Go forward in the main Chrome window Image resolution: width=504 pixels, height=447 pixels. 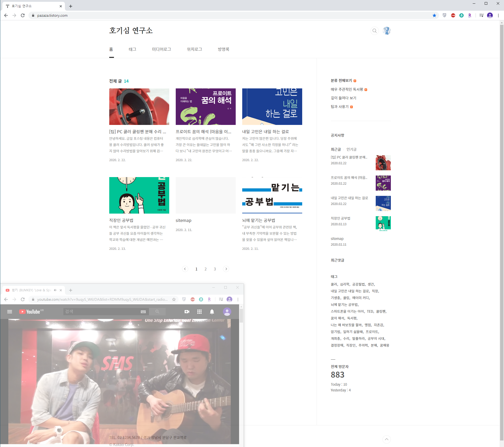pos(14,15)
